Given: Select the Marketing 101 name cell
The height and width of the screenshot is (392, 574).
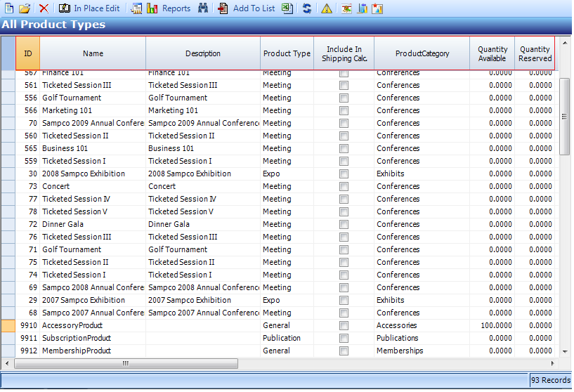Looking at the screenshot, I should pos(93,110).
